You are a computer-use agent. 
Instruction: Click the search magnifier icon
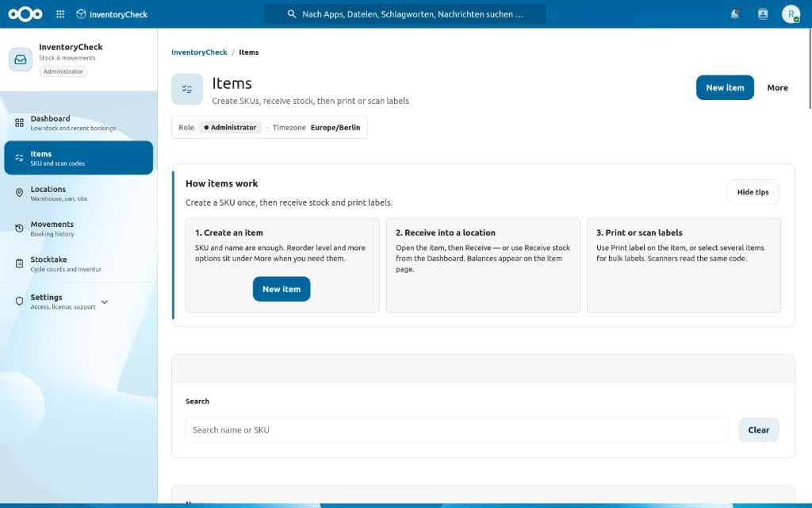point(292,14)
